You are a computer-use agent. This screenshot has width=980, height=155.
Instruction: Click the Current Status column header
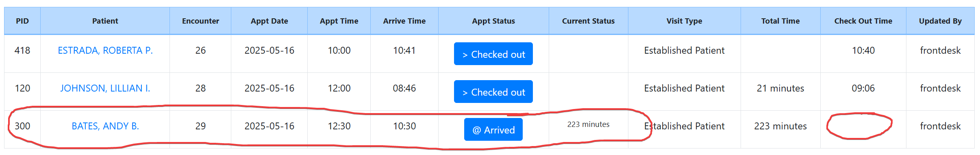(x=589, y=21)
